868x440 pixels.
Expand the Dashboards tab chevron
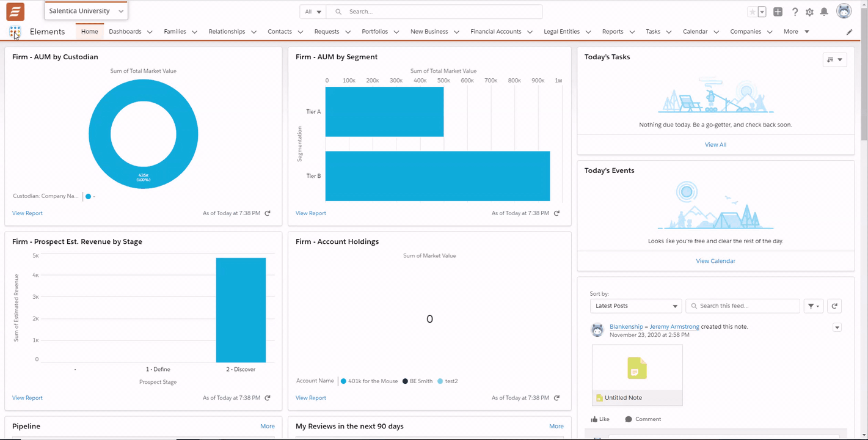click(150, 32)
